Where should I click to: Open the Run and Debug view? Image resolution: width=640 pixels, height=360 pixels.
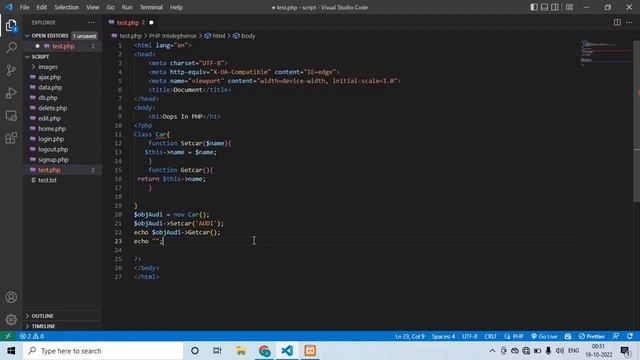[11, 93]
